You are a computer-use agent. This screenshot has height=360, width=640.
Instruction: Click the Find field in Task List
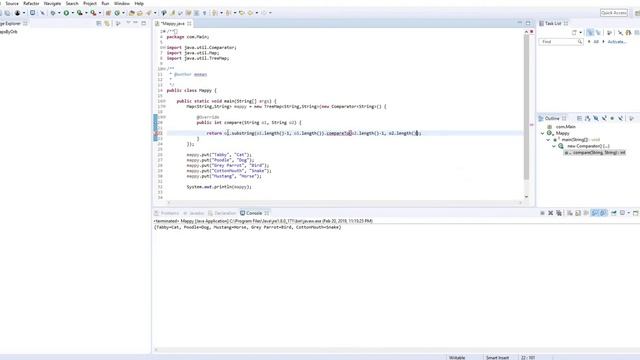pos(561,42)
